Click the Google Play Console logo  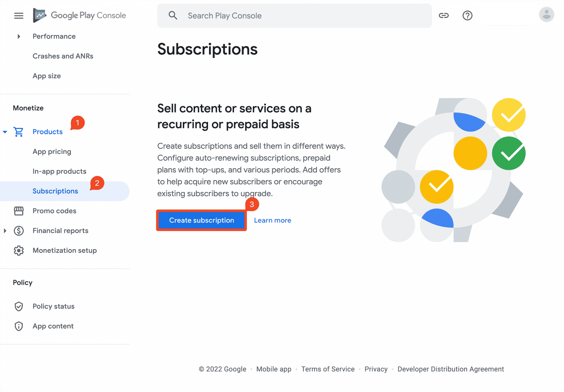pos(79,15)
